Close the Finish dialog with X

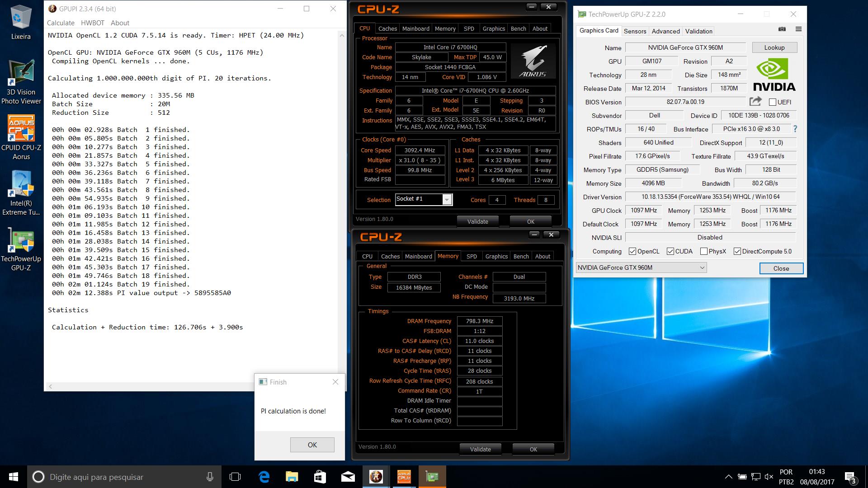click(x=335, y=382)
